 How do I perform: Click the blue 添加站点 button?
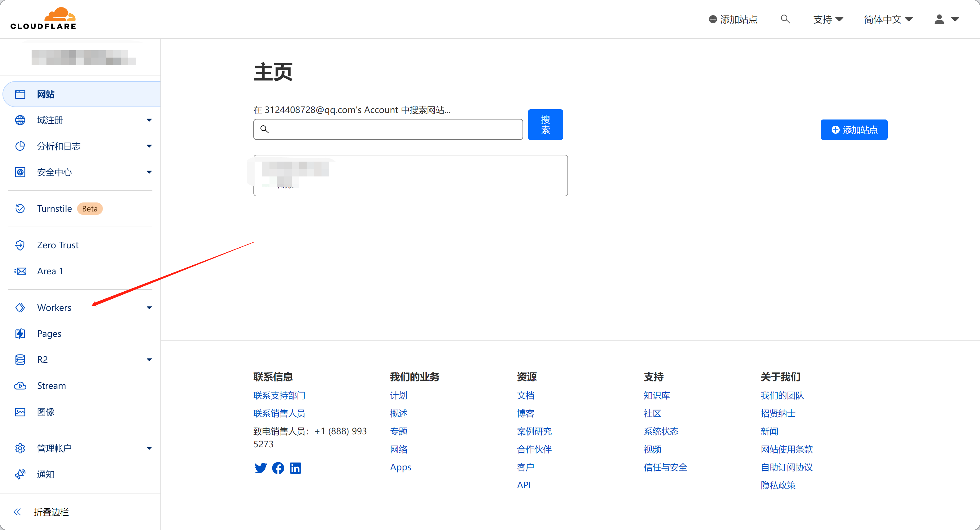pos(854,130)
